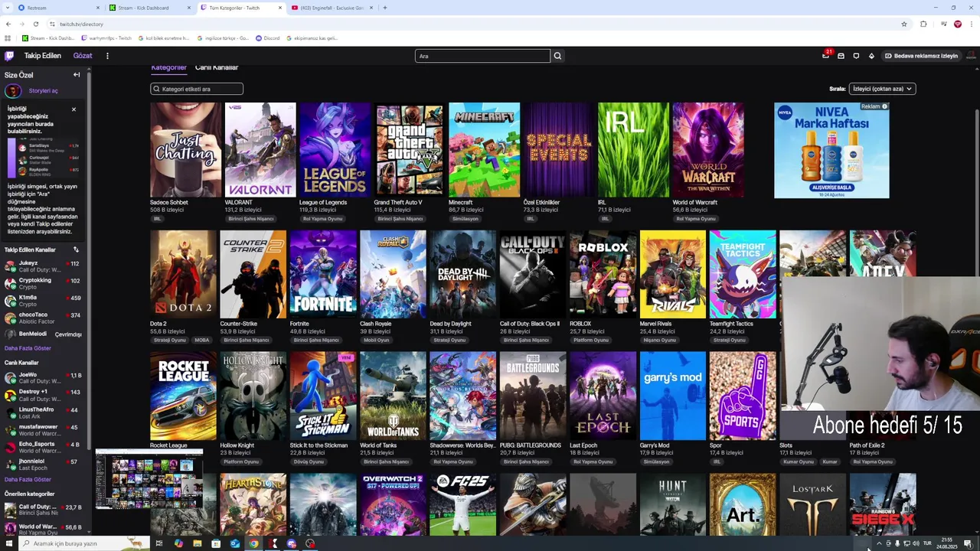Click the search magnifier button
This screenshot has height=551, width=980.
pyautogui.click(x=557, y=56)
